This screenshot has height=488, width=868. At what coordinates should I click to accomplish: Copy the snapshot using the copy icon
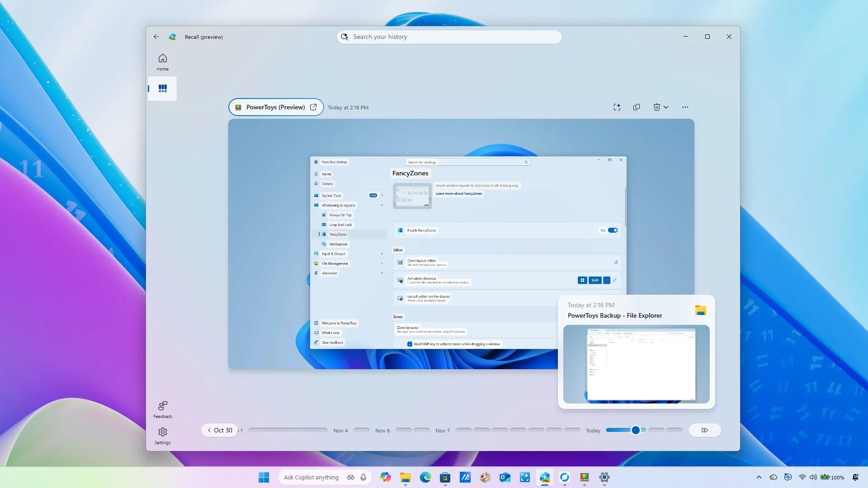tap(637, 107)
